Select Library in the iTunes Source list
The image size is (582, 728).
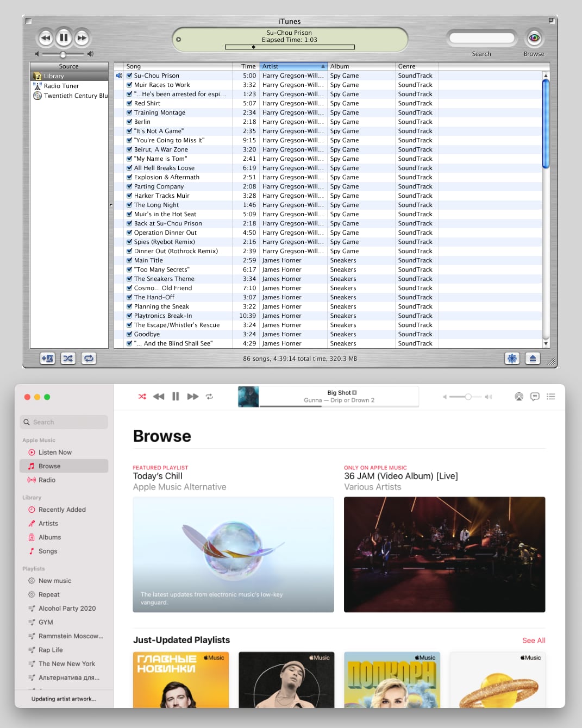pyautogui.click(x=69, y=76)
